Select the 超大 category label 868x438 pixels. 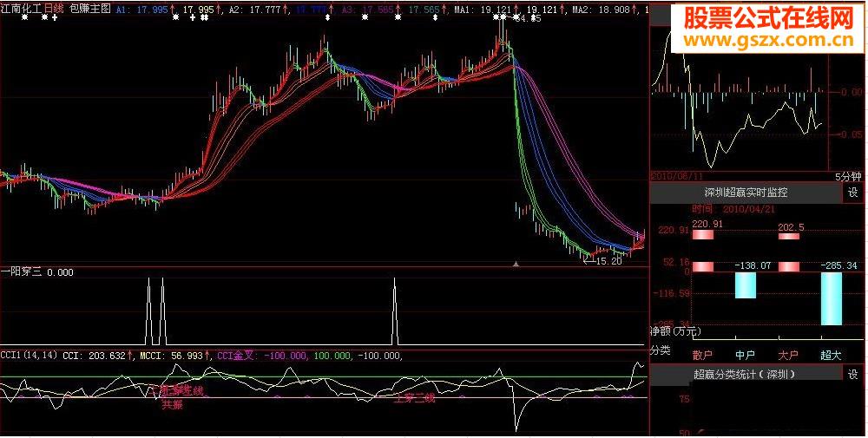[x=831, y=354]
